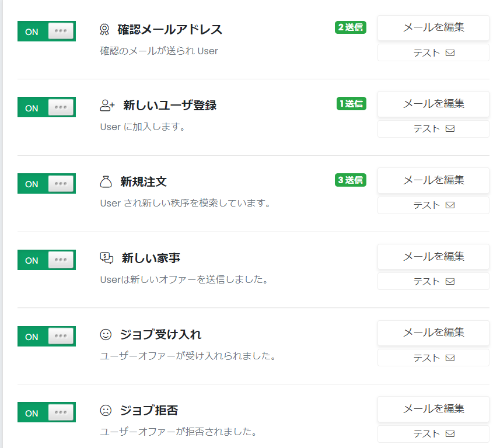
Task: Toggle the 新しいユーザ登録 ON switch
Action: [47, 107]
